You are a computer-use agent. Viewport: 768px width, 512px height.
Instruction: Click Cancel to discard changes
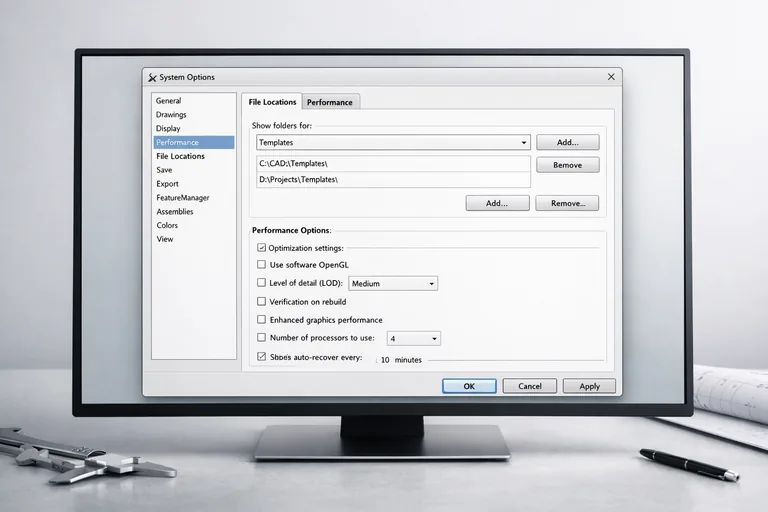pyautogui.click(x=529, y=386)
